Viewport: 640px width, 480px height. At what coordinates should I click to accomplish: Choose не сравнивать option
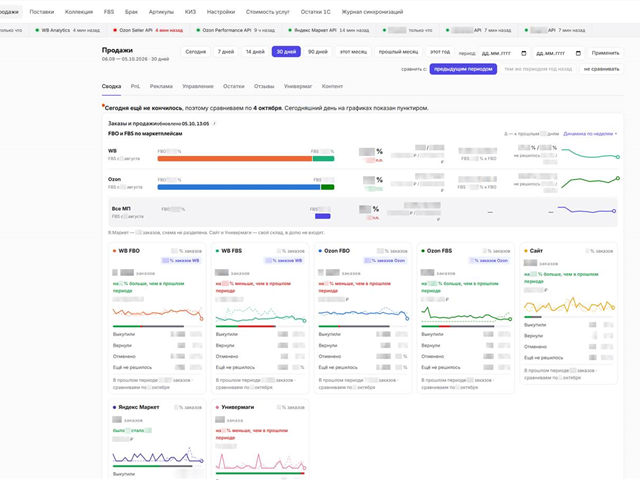601,69
